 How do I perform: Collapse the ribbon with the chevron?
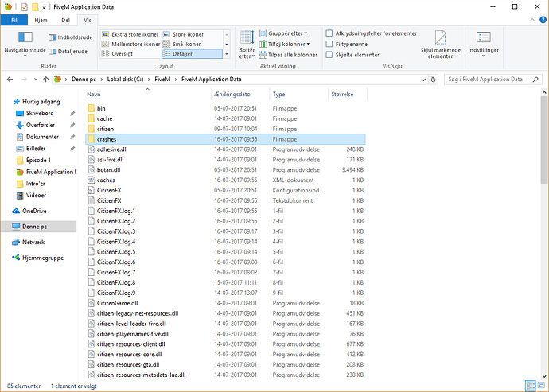[532, 20]
